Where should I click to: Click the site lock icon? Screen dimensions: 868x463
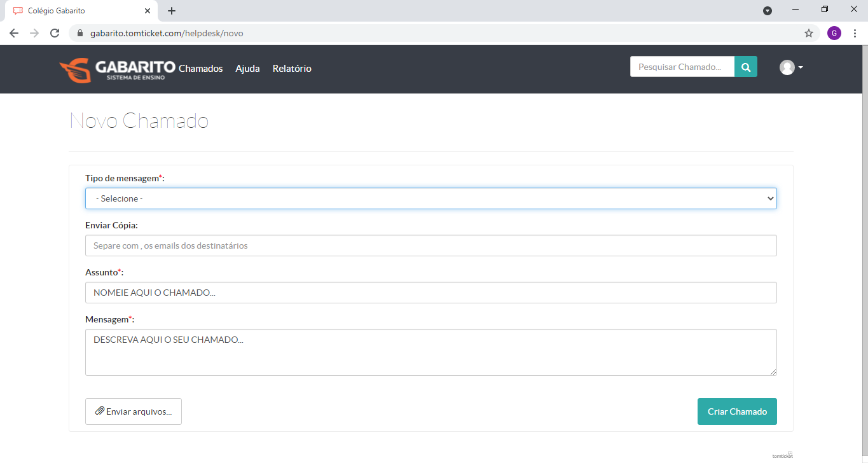[80, 33]
